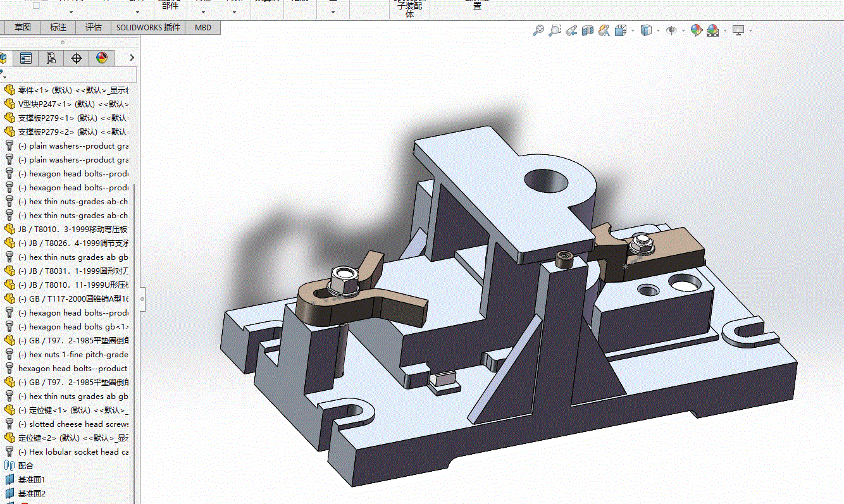
Task: Switch to the 草图 tab
Action: (x=23, y=27)
